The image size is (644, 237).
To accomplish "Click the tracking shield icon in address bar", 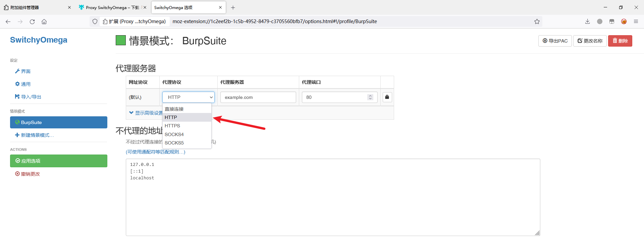I will (95, 21).
